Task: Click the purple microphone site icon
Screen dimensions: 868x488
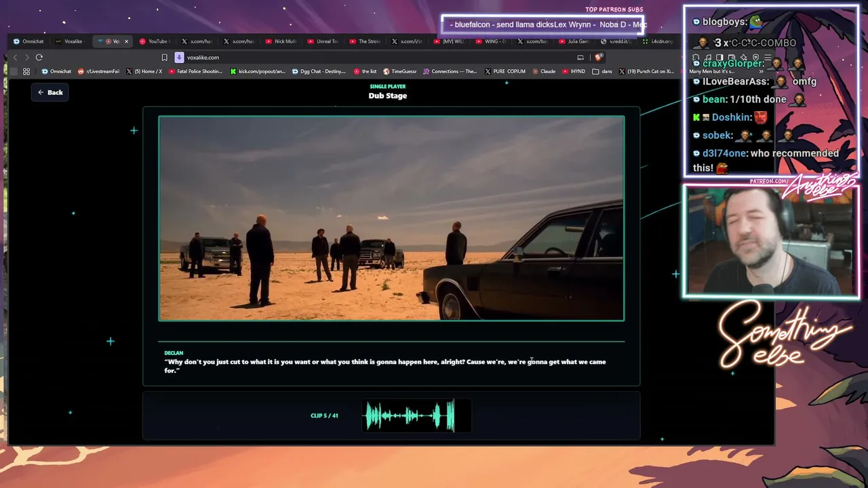Action: [x=179, y=58]
